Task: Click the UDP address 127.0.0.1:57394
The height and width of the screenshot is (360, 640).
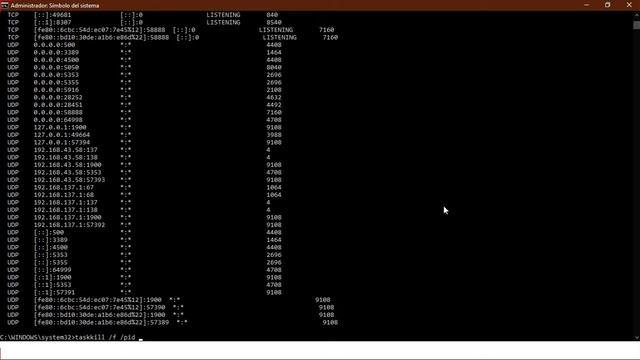Action: pyautogui.click(x=62, y=142)
